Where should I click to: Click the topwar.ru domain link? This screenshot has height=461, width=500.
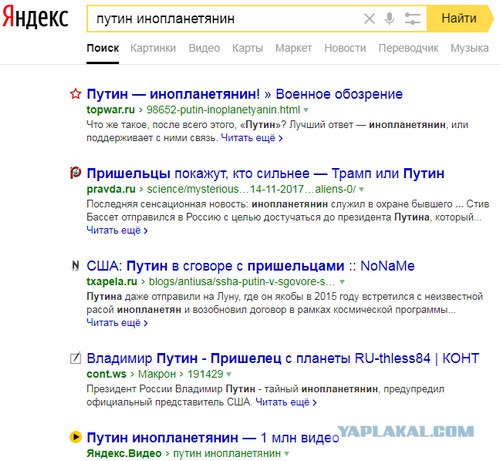coord(111,110)
